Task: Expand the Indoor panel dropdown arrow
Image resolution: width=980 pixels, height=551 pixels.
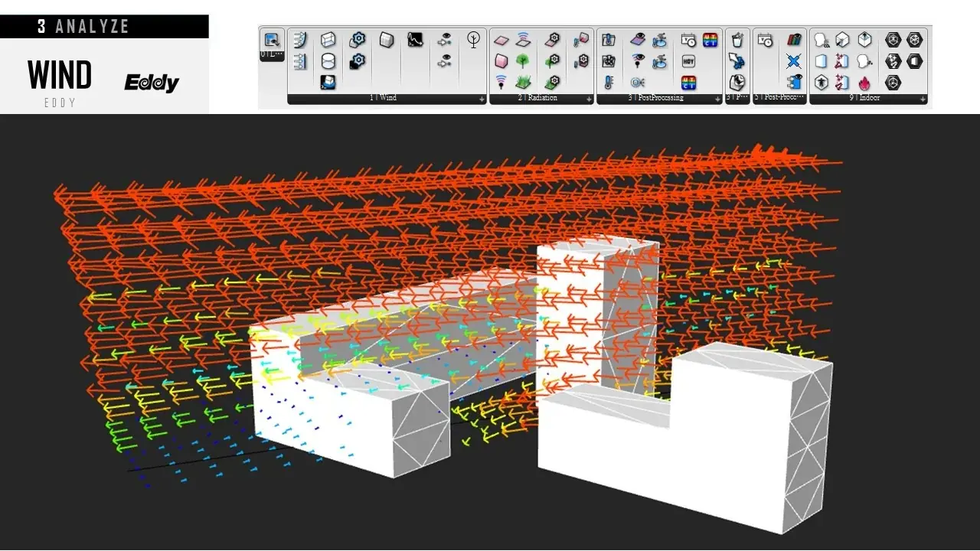Action: [923, 99]
